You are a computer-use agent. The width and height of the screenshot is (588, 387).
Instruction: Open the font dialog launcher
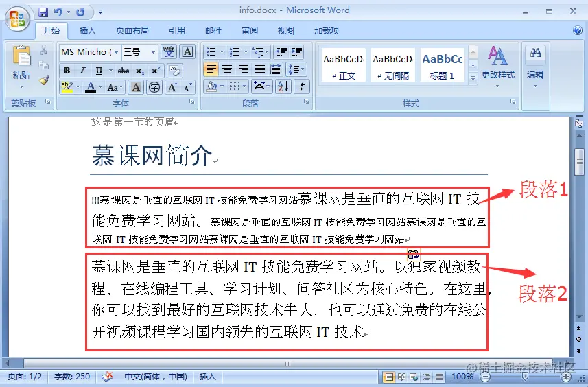pos(192,102)
